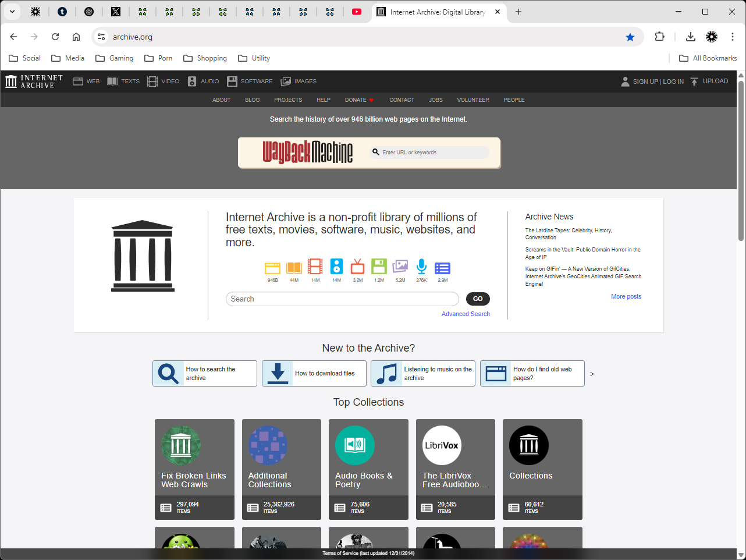
Task: Click the Wayback Machine logo
Action: click(x=308, y=152)
